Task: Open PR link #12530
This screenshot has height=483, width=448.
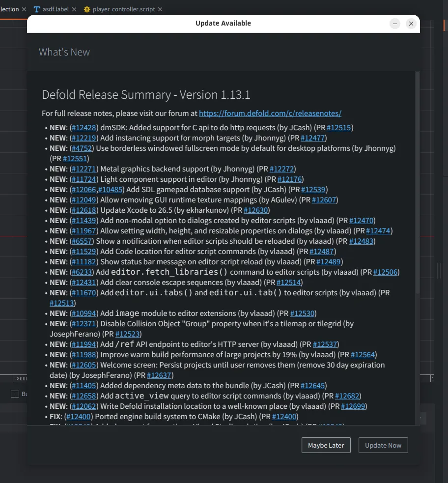Action: (x=302, y=313)
